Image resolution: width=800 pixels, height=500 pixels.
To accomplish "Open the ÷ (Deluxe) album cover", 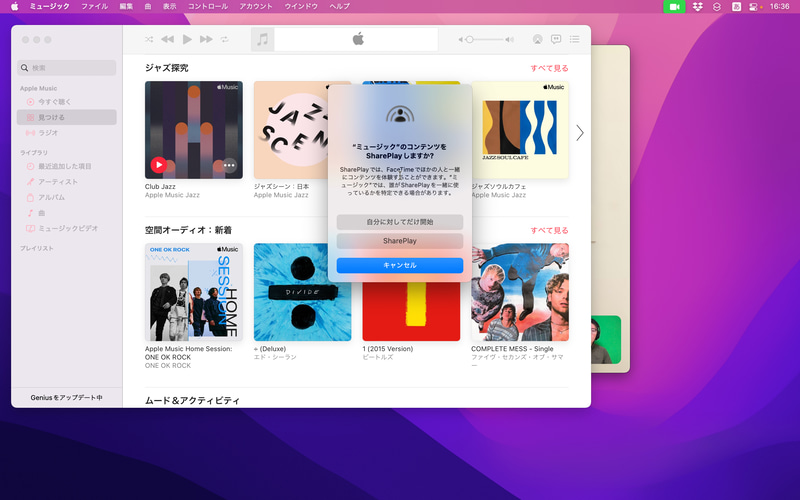I will tap(303, 292).
